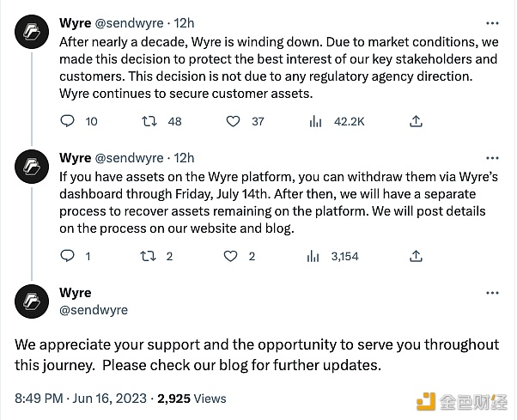517x420 pixels.
Task: View analytics showing 42.2K views
Action: (x=315, y=122)
